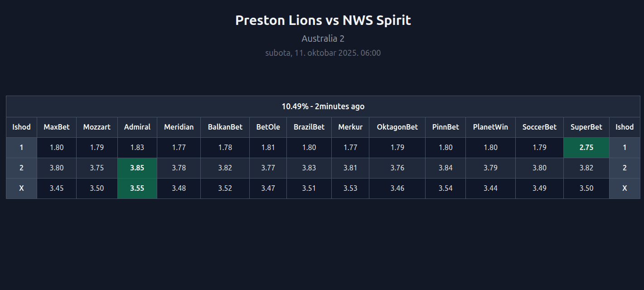This screenshot has height=290, width=644.
Task: Click the X outcome label on left
Action: (x=21, y=188)
